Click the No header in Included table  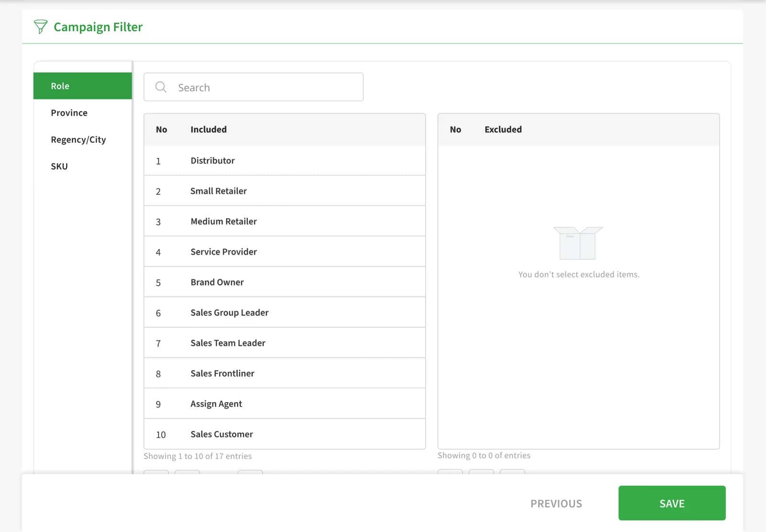(161, 130)
